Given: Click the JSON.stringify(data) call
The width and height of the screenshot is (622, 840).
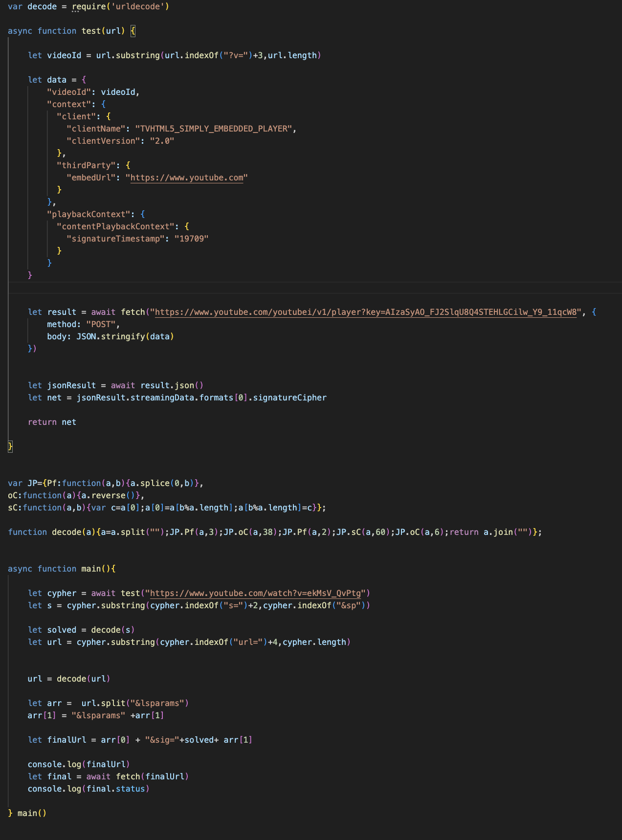Looking at the screenshot, I should tap(125, 336).
